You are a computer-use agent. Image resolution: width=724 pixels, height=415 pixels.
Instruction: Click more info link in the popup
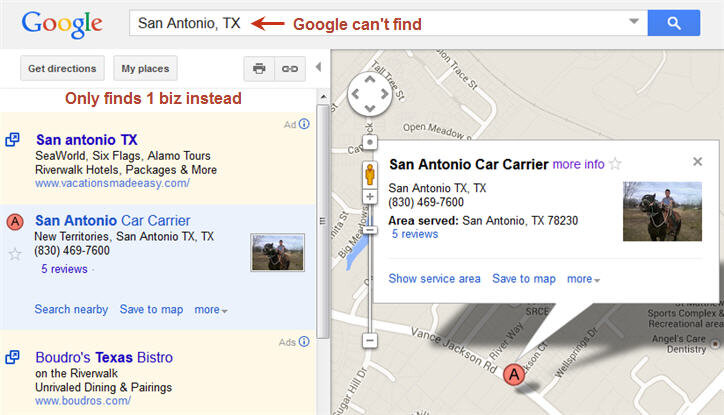point(578,164)
